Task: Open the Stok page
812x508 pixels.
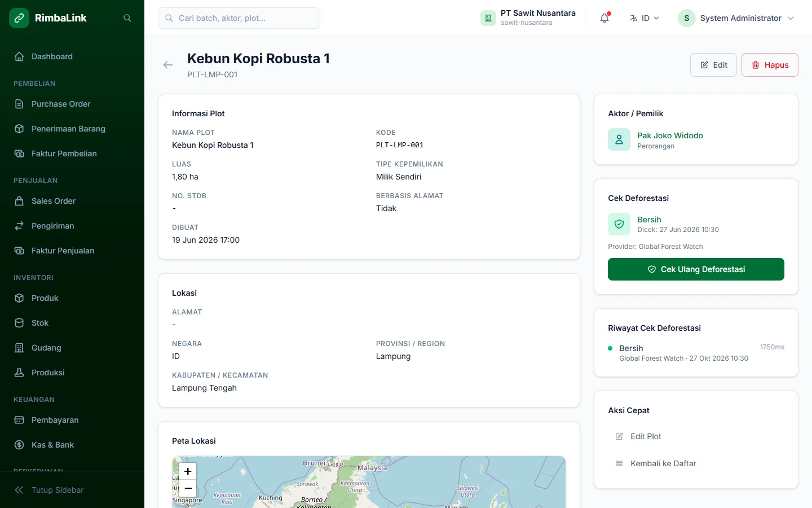Action: click(72, 323)
